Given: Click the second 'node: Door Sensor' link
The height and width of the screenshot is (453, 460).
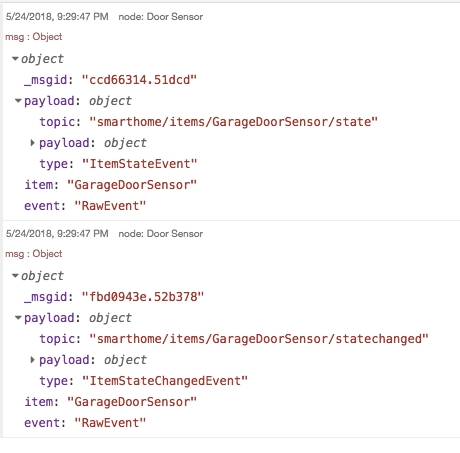Looking at the screenshot, I should (161, 234).
